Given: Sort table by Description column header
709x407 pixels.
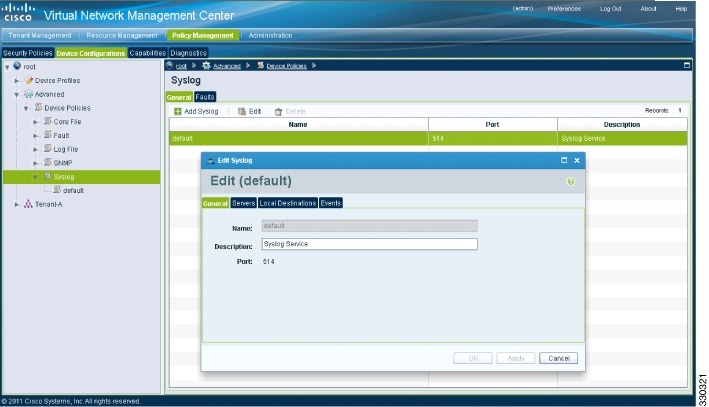Looking at the screenshot, I should pyautogui.click(x=622, y=124).
